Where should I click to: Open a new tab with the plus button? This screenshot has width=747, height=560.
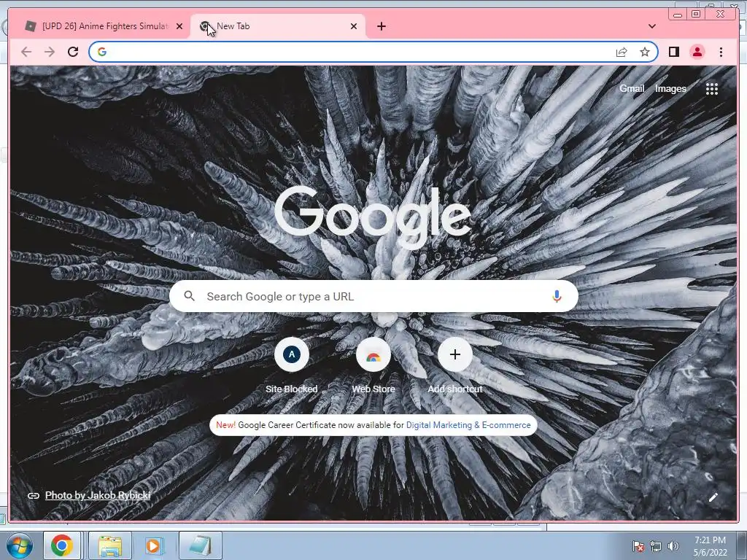(381, 26)
